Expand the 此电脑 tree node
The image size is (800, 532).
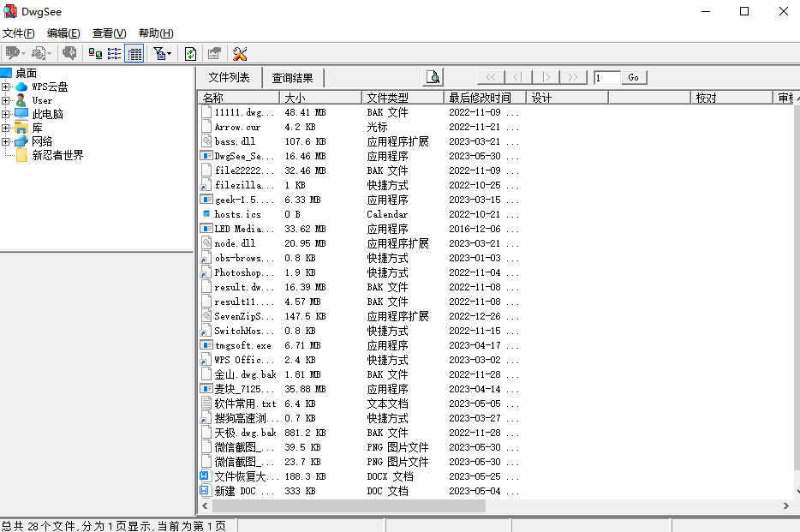coord(6,114)
